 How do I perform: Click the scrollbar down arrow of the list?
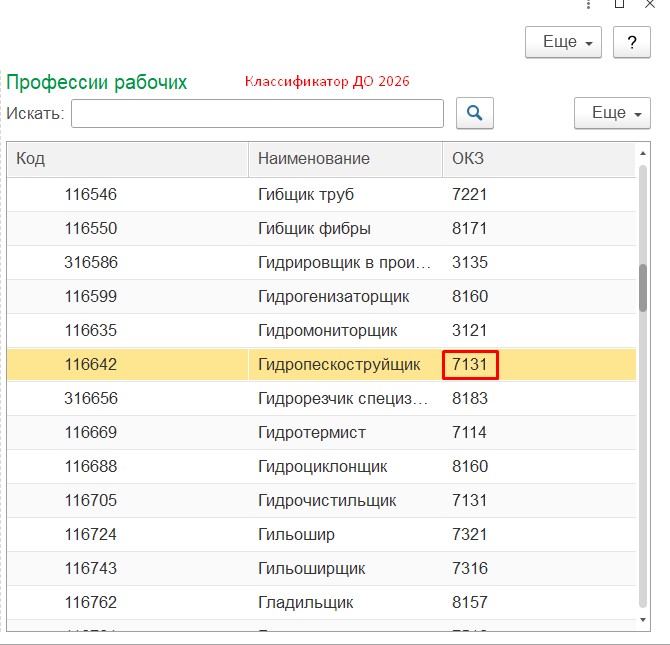tap(643, 620)
